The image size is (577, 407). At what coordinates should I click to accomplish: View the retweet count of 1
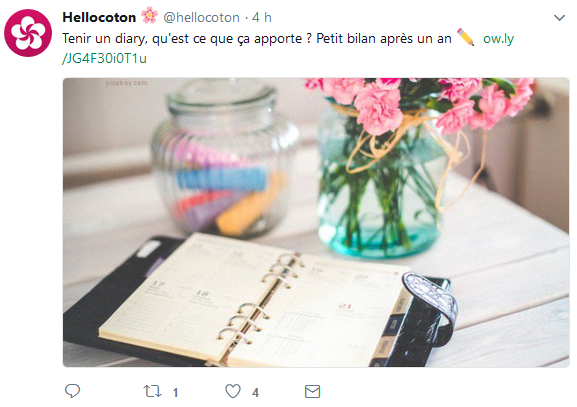click(x=176, y=393)
